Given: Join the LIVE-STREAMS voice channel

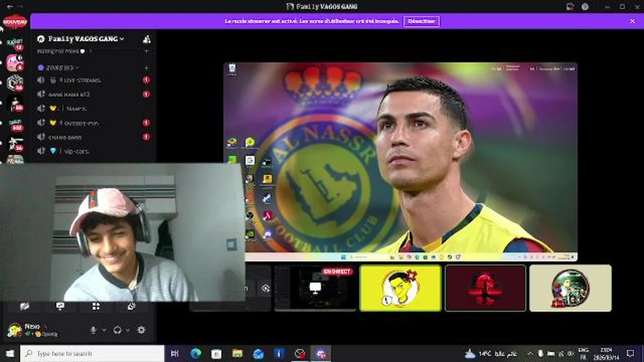Looking at the screenshot, I should pos(93,80).
